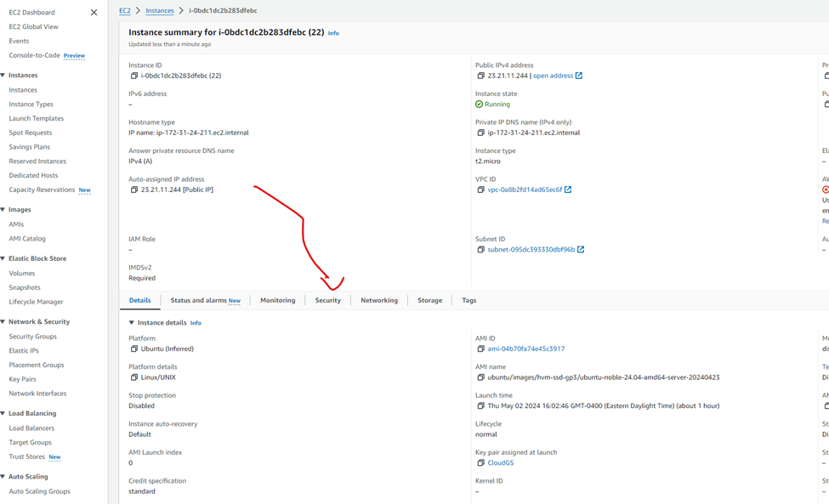Open Instances list in sidebar
The width and height of the screenshot is (829, 504).
pos(23,90)
